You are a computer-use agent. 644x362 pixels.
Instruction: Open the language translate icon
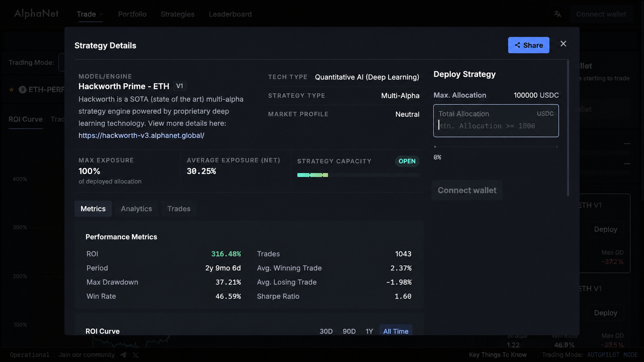[x=557, y=14]
